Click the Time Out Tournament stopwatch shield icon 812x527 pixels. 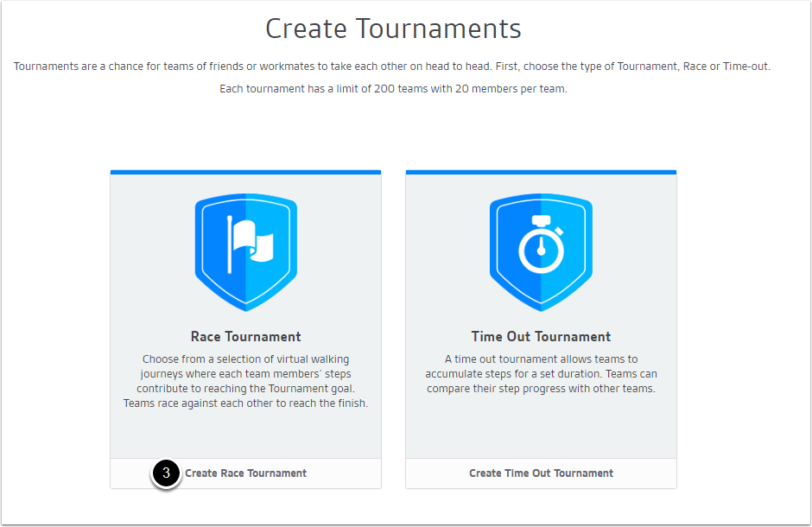541,252
